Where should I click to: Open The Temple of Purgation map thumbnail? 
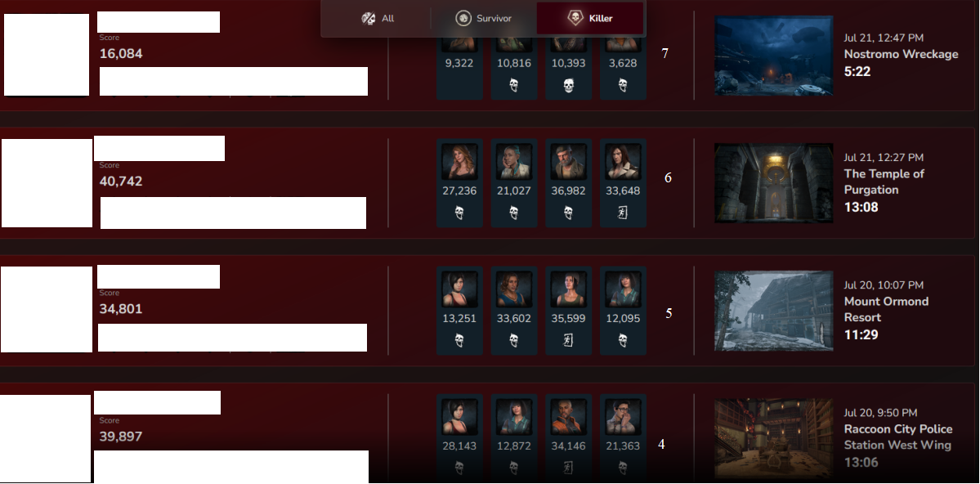[773, 183]
